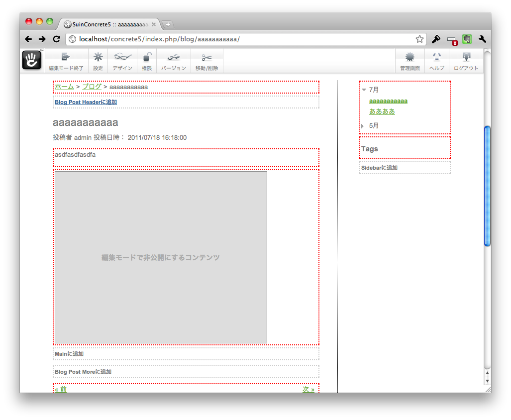Expand the 5月 archive triangle

point(363,126)
